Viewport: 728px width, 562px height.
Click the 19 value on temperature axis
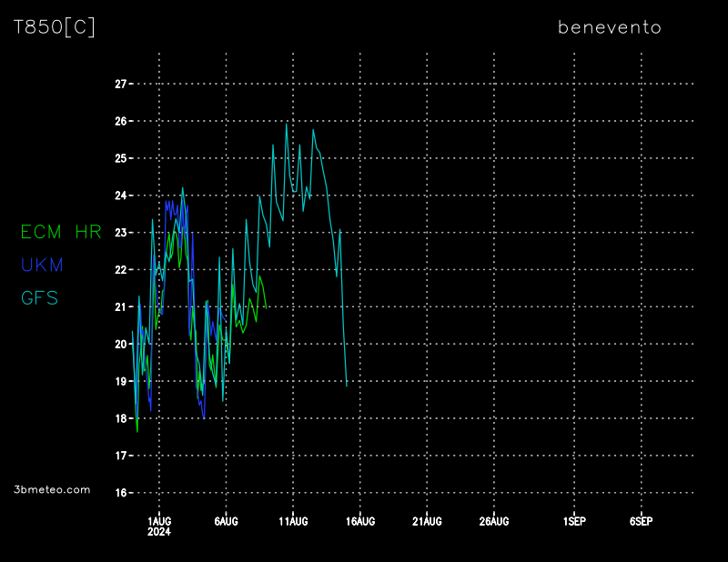[120, 381]
